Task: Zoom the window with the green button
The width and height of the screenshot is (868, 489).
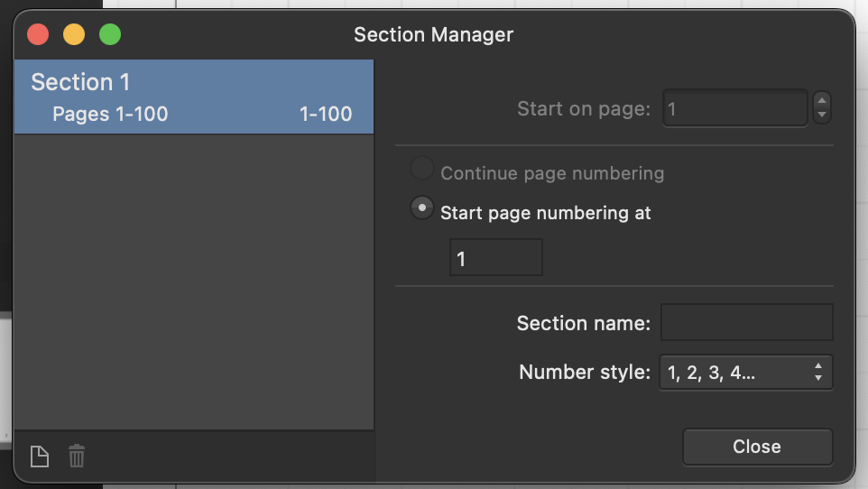Action: 110,34
